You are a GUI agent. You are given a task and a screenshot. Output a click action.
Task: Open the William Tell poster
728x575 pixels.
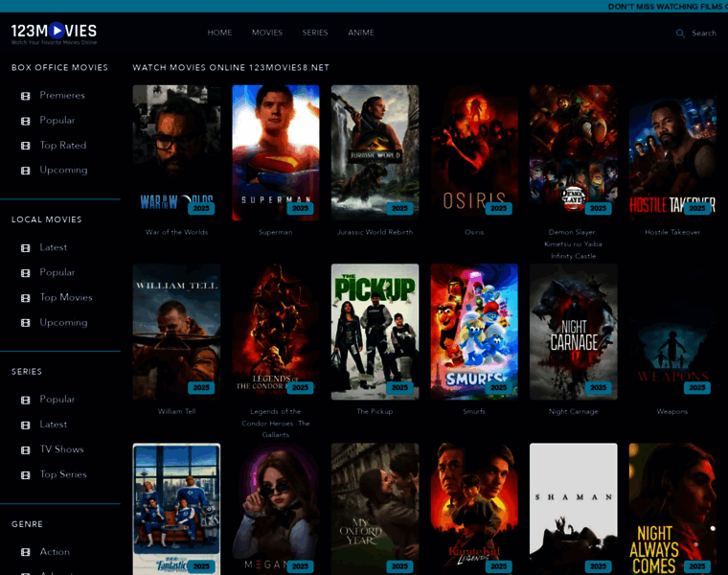[x=176, y=332]
